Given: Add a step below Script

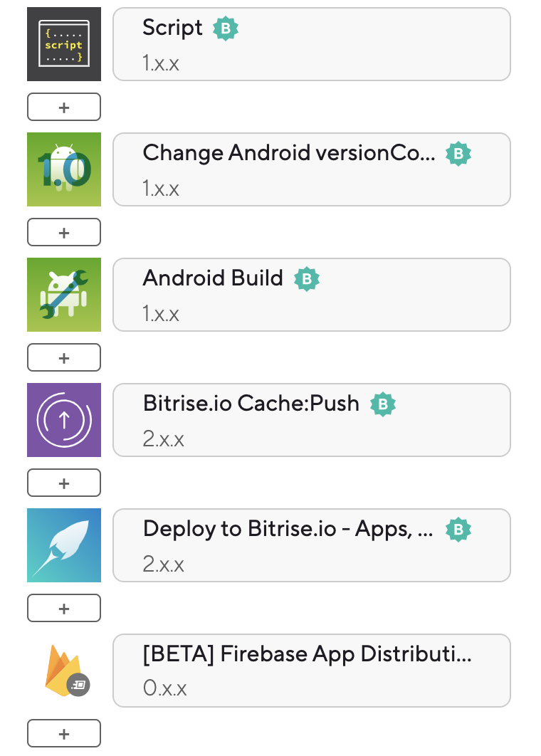Looking at the screenshot, I should (x=64, y=107).
